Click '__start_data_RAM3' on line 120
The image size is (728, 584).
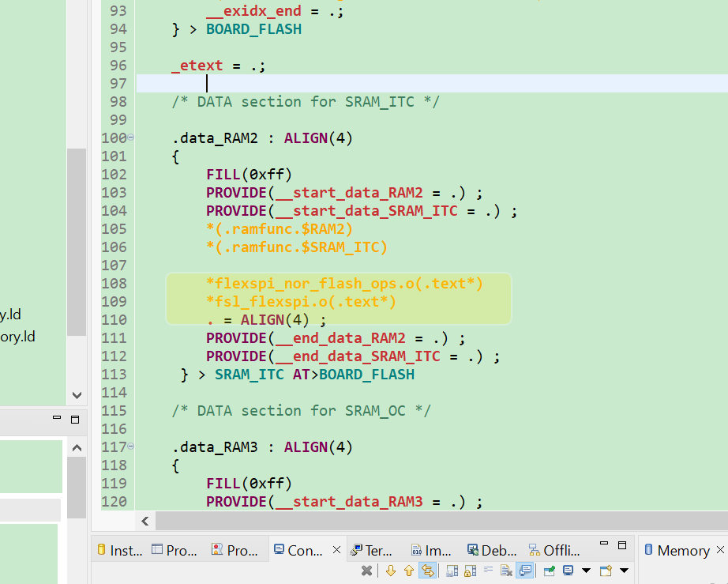(349, 501)
